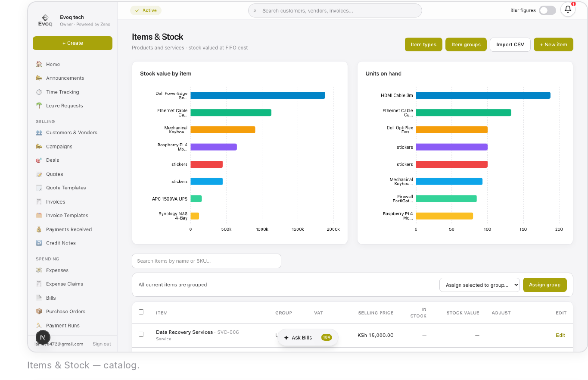Viewport: 588px width, 380px height.
Task: Click the return-arrow icon beside Credit Notes
Action: (x=39, y=243)
